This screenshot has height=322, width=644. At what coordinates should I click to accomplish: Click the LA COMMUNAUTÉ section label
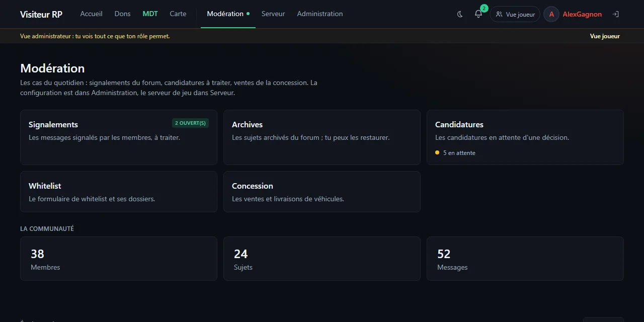point(47,228)
